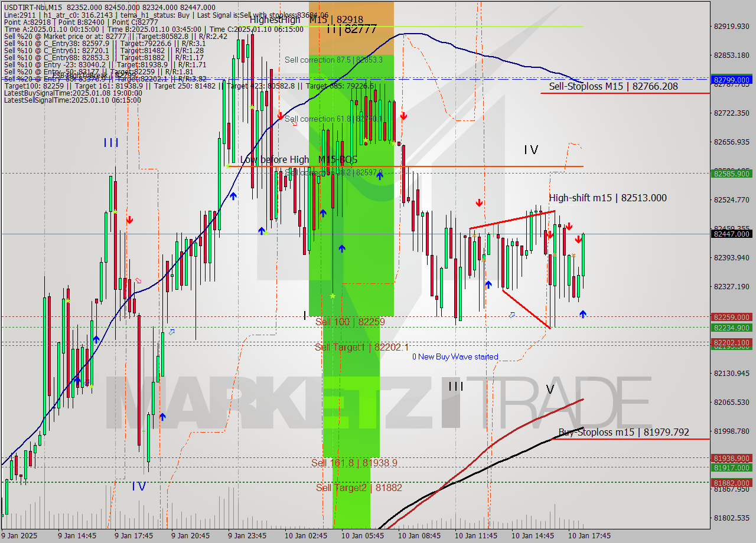Click the 9 Jan 23:45 time axis label
The width and height of the screenshot is (756, 543).
(x=247, y=536)
